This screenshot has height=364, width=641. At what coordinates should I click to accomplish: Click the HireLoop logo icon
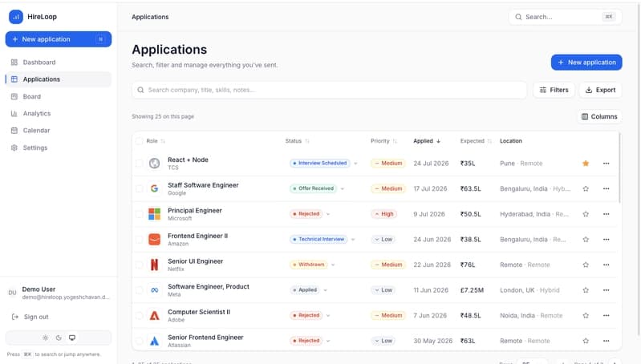click(16, 17)
